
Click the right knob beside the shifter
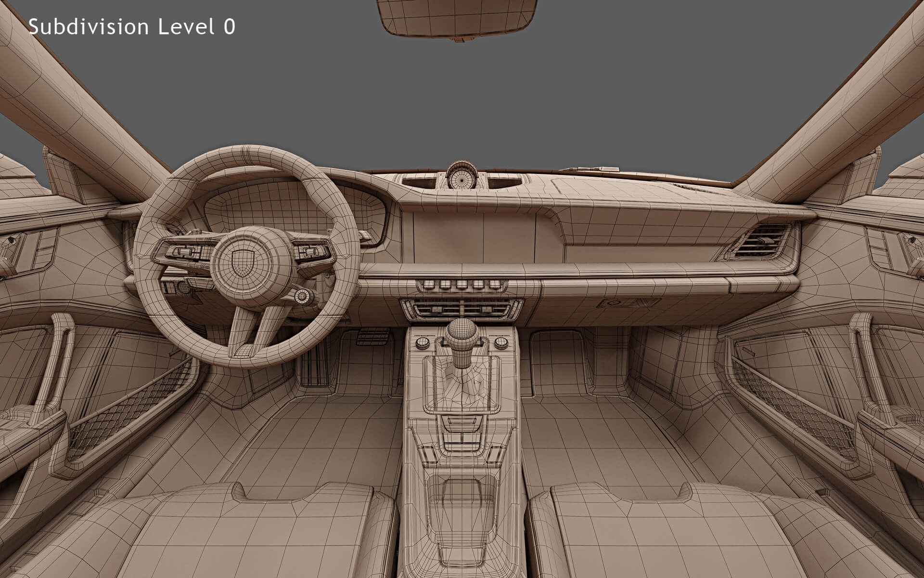(500, 342)
